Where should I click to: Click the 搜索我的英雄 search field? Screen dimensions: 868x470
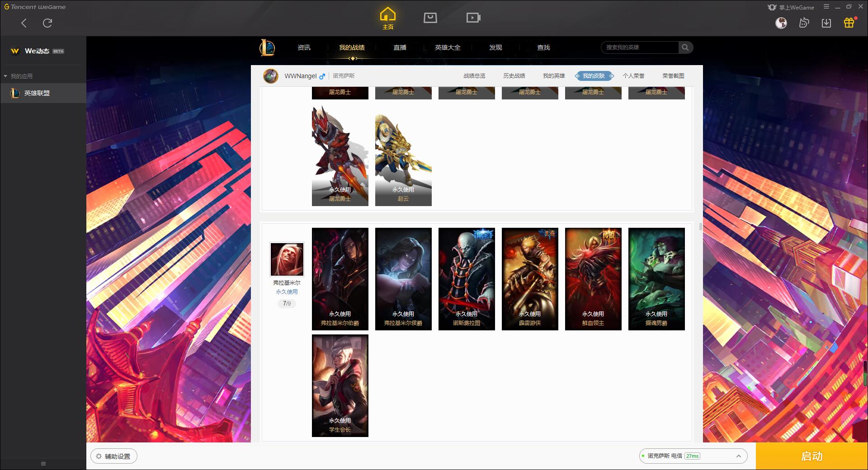(x=640, y=47)
